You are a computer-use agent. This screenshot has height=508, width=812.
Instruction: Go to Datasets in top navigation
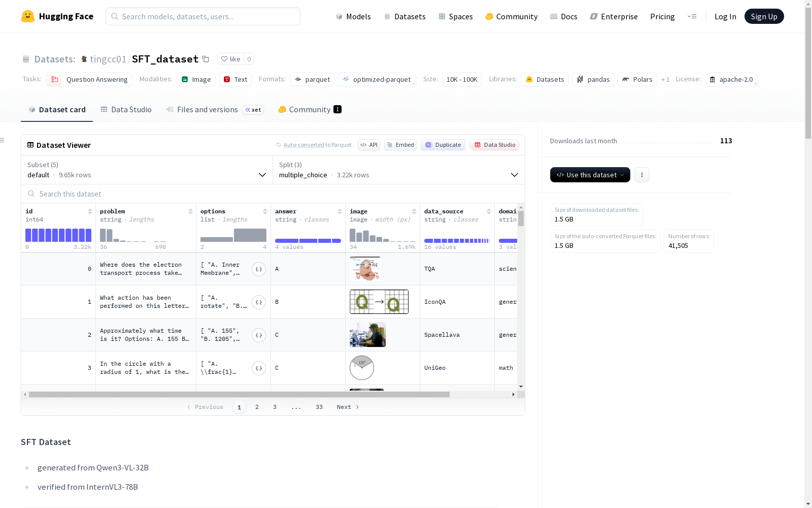point(404,16)
